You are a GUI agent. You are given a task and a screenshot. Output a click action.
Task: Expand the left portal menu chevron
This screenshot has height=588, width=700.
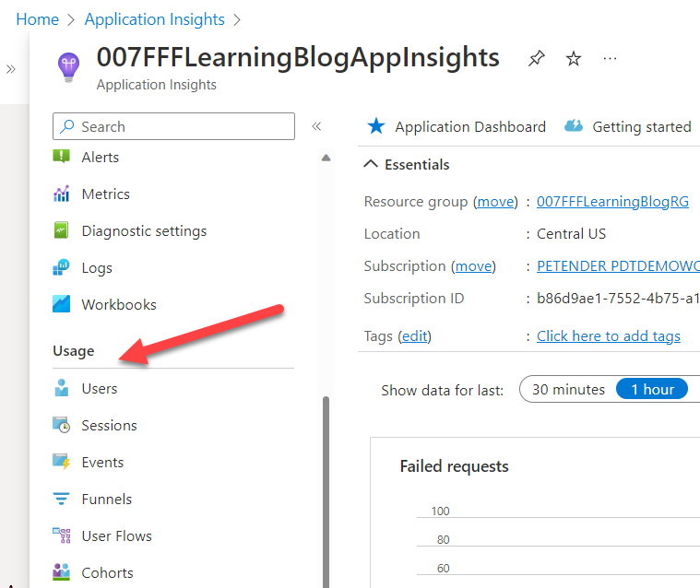[x=11, y=69]
